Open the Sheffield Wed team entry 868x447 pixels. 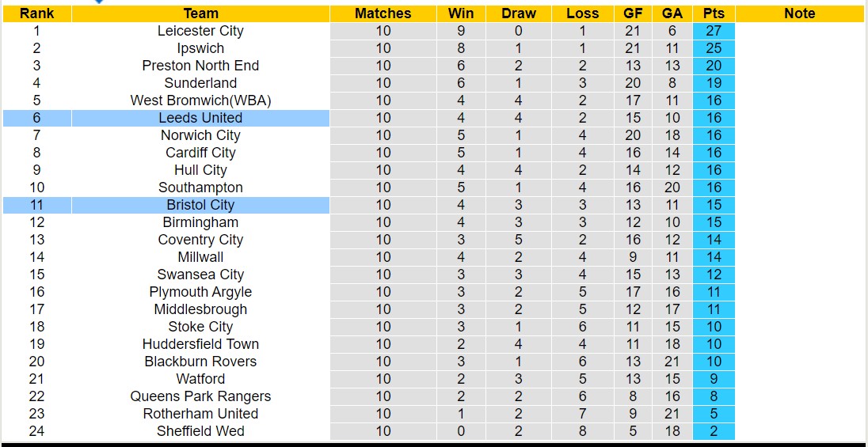coord(200,431)
